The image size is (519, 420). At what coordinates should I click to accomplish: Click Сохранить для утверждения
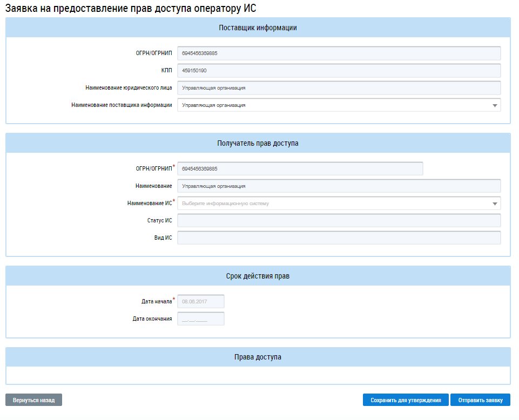(x=406, y=400)
